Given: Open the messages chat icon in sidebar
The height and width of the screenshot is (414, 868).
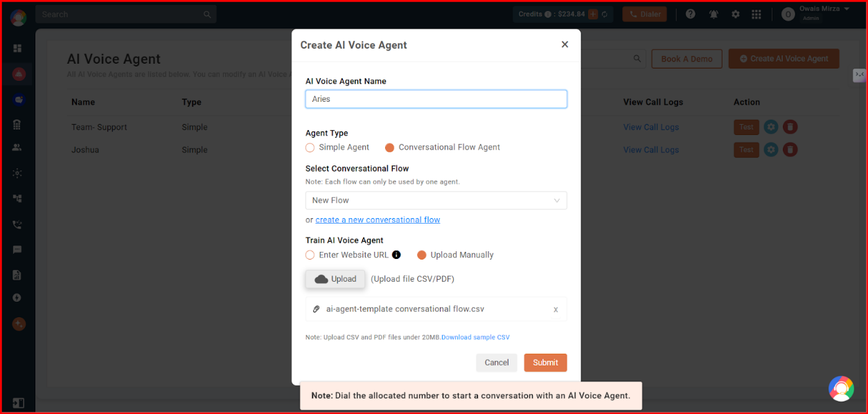Looking at the screenshot, I should coord(17,249).
